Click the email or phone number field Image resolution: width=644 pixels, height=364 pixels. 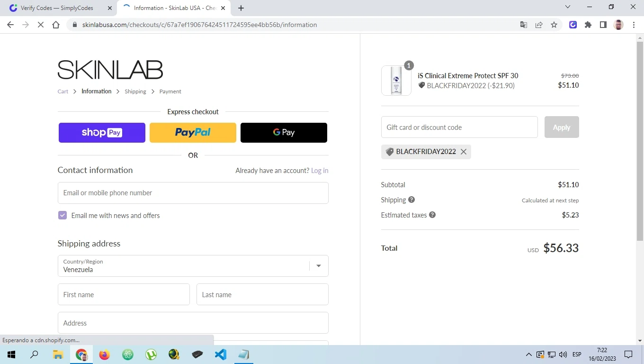193,193
